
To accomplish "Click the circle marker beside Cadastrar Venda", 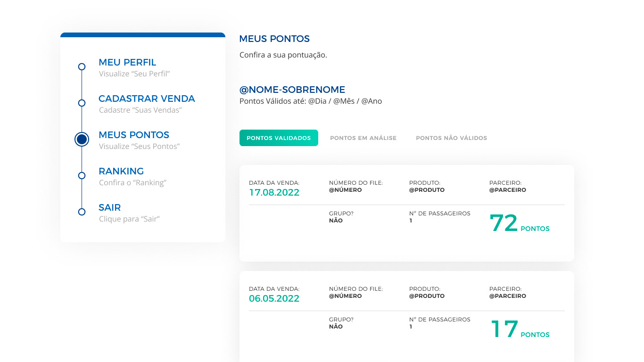I will 82,103.
